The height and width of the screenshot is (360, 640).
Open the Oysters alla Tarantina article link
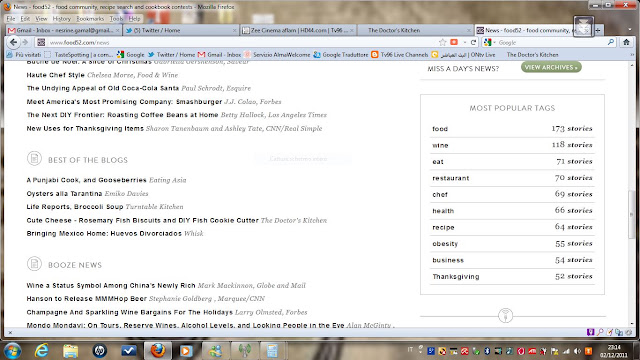coord(64,193)
